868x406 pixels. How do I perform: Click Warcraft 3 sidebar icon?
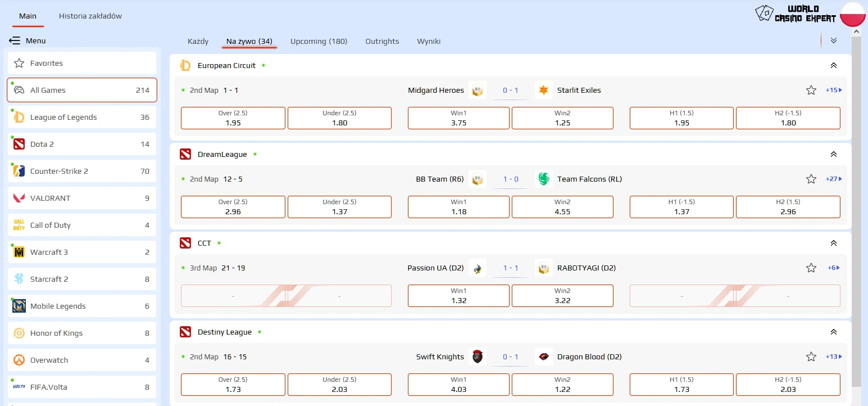[19, 252]
